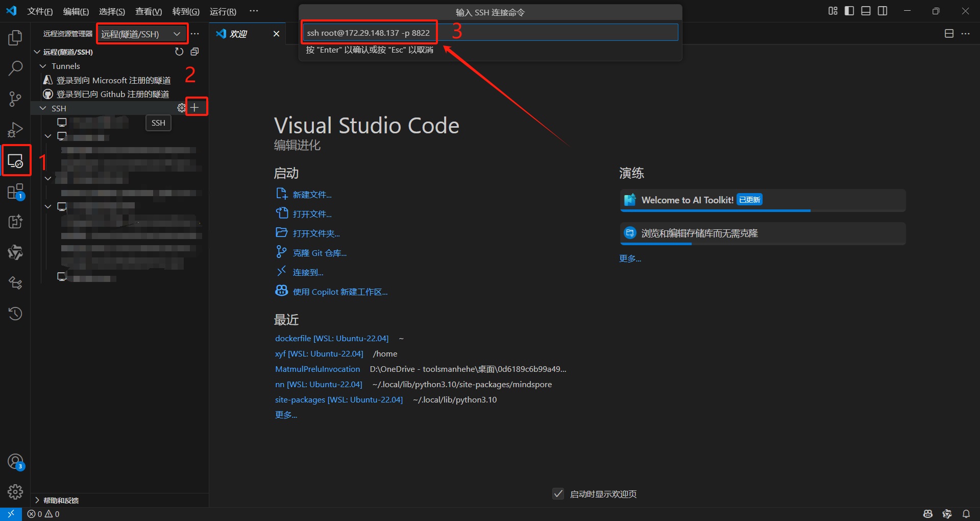Open Customize Layout icon

coord(833,11)
